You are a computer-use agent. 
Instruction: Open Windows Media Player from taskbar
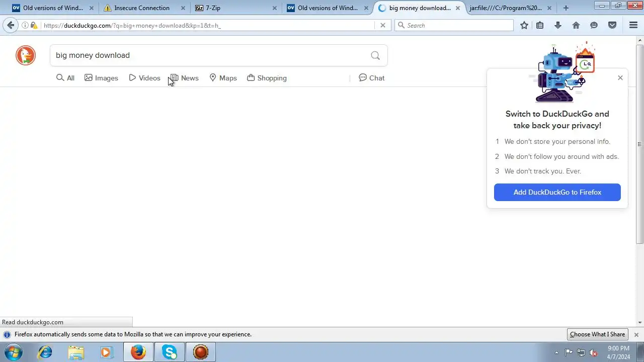(106, 352)
